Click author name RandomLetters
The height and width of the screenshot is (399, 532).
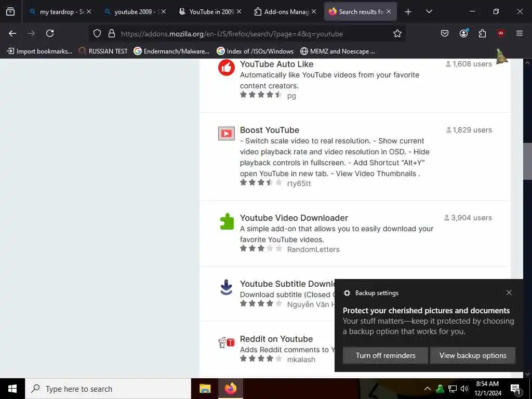[313, 249]
